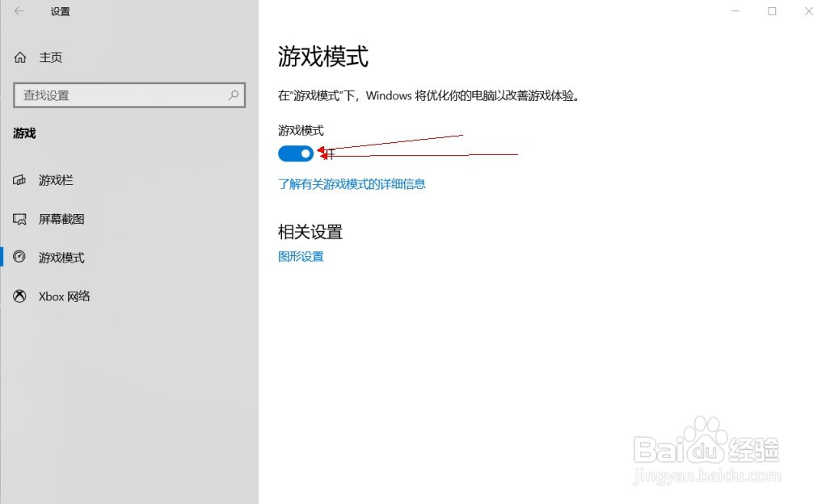Image resolution: width=826 pixels, height=504 pixels.
Task: Click the back arrow at top left
Action: [x=18, y=11]
